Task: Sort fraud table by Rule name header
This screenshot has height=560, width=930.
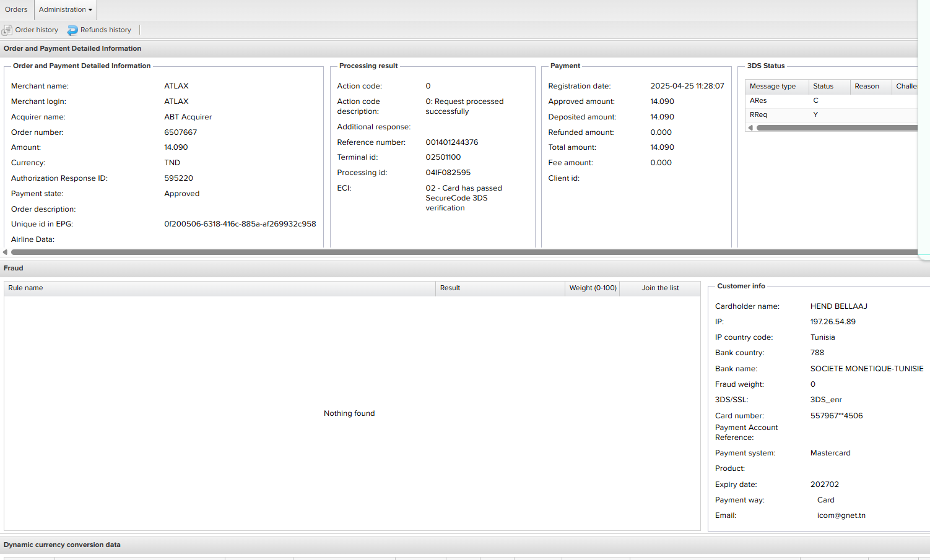Action: 25,288
